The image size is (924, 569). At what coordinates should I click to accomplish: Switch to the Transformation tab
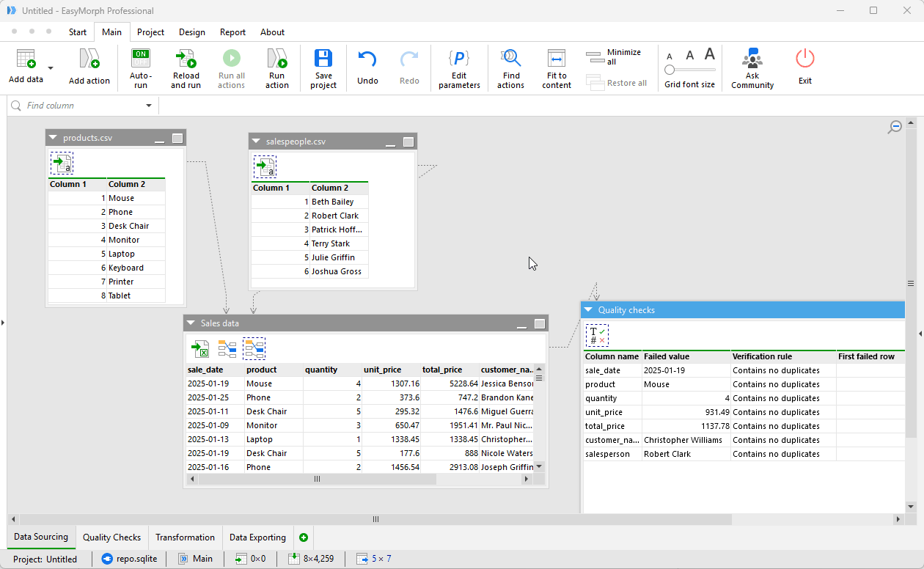(x=185, y=537)
